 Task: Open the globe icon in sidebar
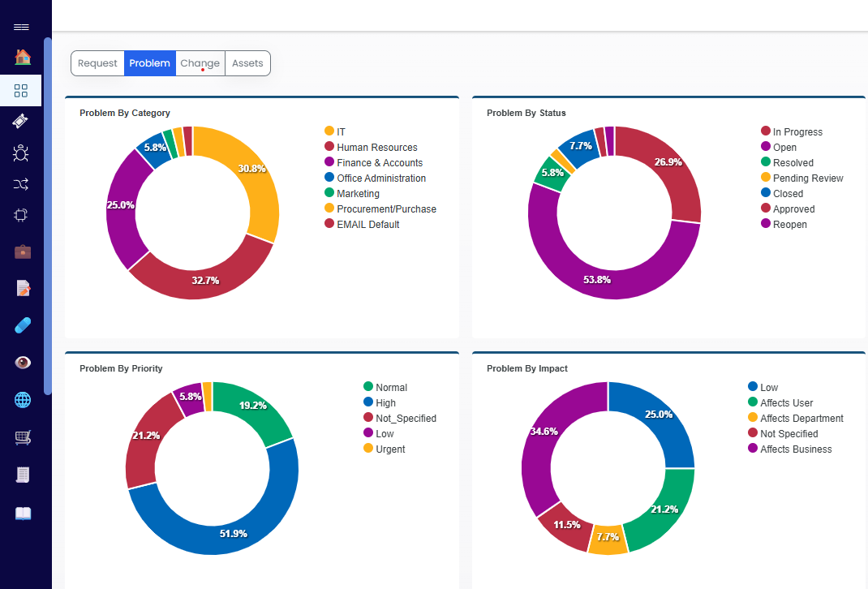[x=22, y=400]
